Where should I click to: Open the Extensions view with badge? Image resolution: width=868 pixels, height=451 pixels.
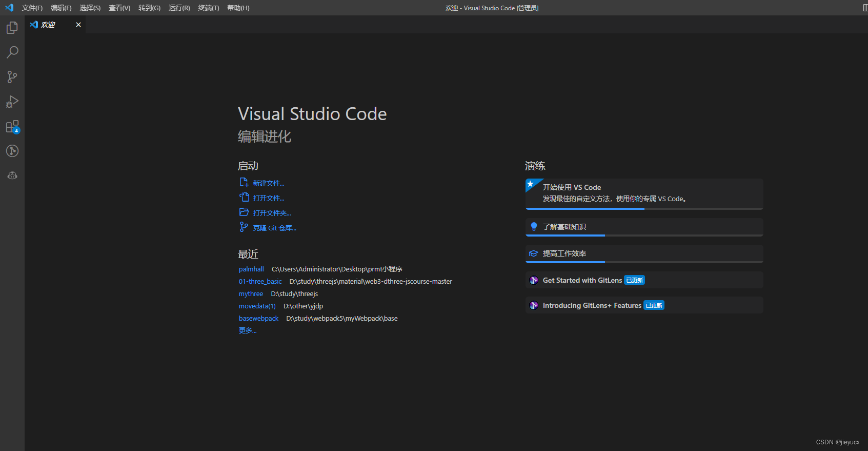[x=12, y=127]
